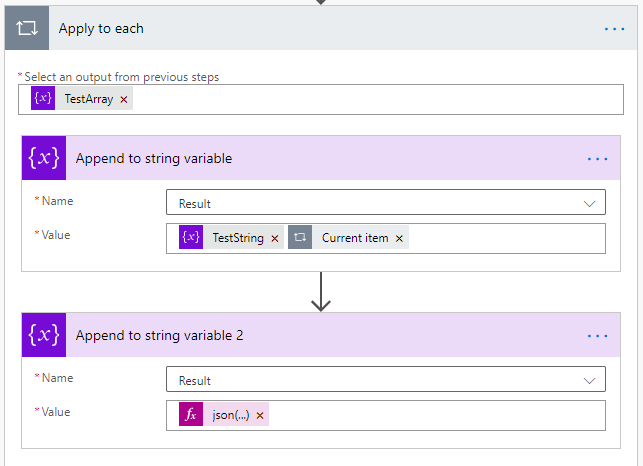Screen dimensions: 643x466
Task: Remove the Current item token
Action: (399, 238)
